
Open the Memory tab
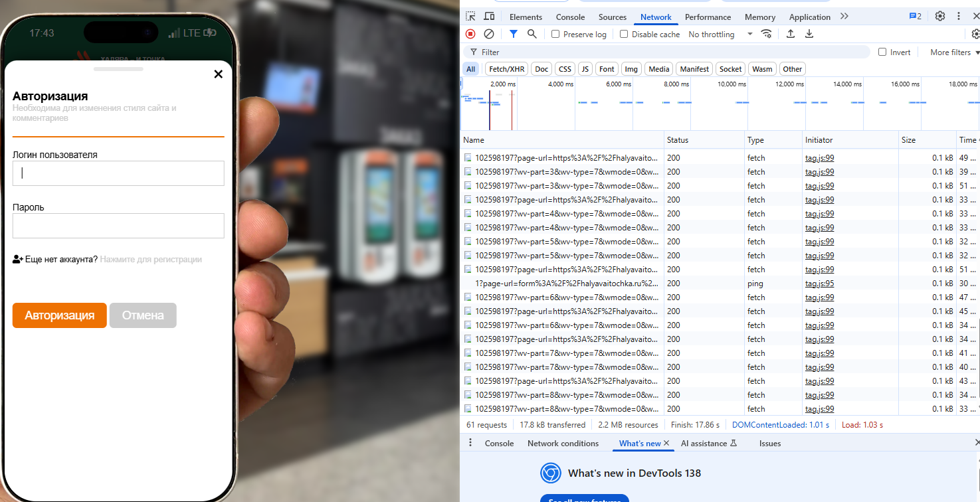click(x=760, y=17)
